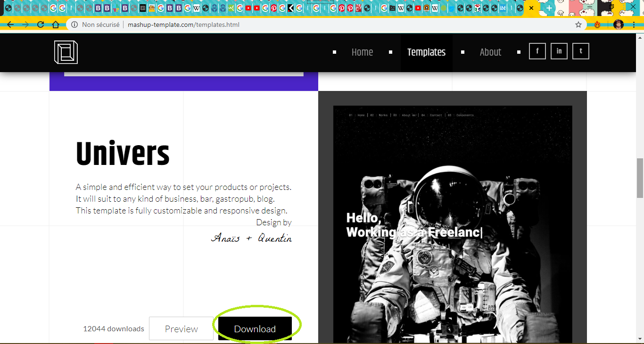Screen dimensions: 644x344
Task: Open the About page from navbar
Action: (490, 52)
